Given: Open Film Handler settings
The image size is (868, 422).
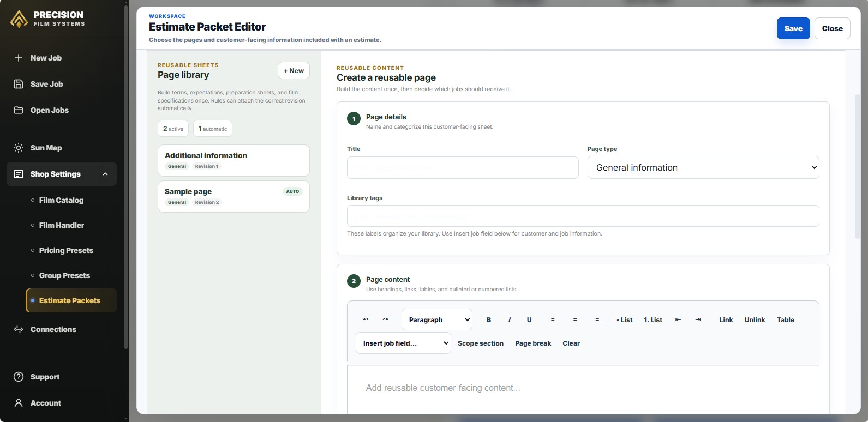Looking at the screenshot, I should (x=62, y=225).
